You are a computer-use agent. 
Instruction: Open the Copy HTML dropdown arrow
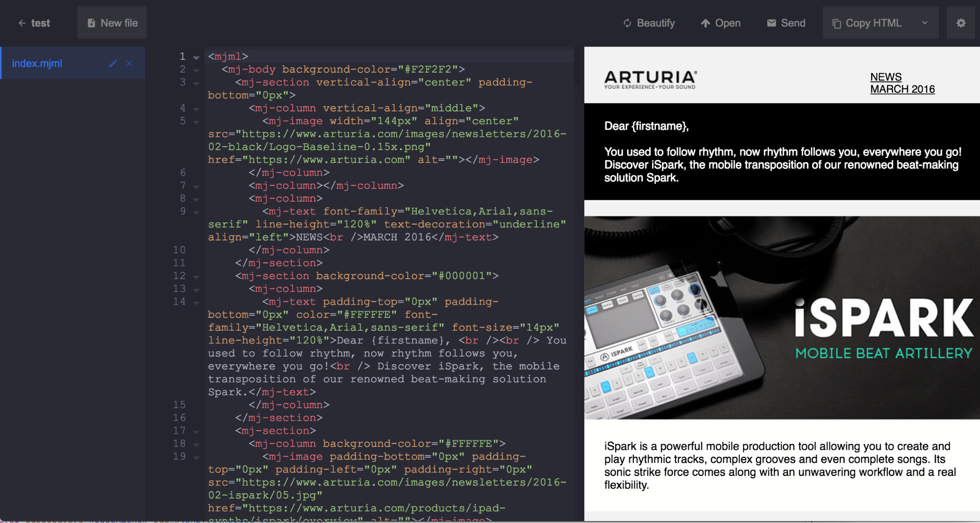925,23
